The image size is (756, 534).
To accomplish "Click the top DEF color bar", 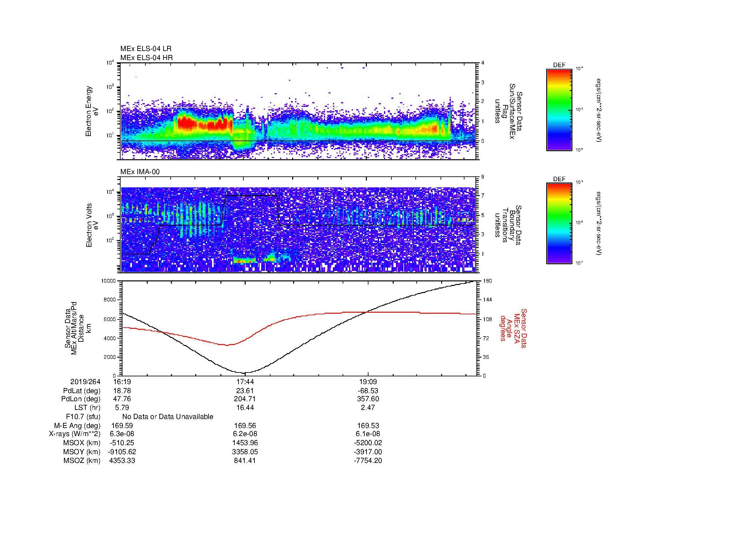I will pyautogui.click(x=559, y=110).
